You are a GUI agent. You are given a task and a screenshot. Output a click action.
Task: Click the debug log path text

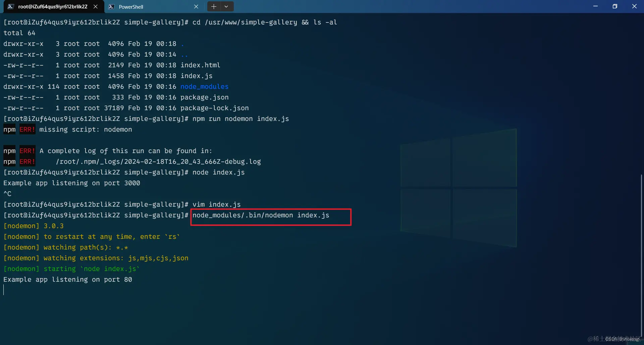tap(158, 161)
